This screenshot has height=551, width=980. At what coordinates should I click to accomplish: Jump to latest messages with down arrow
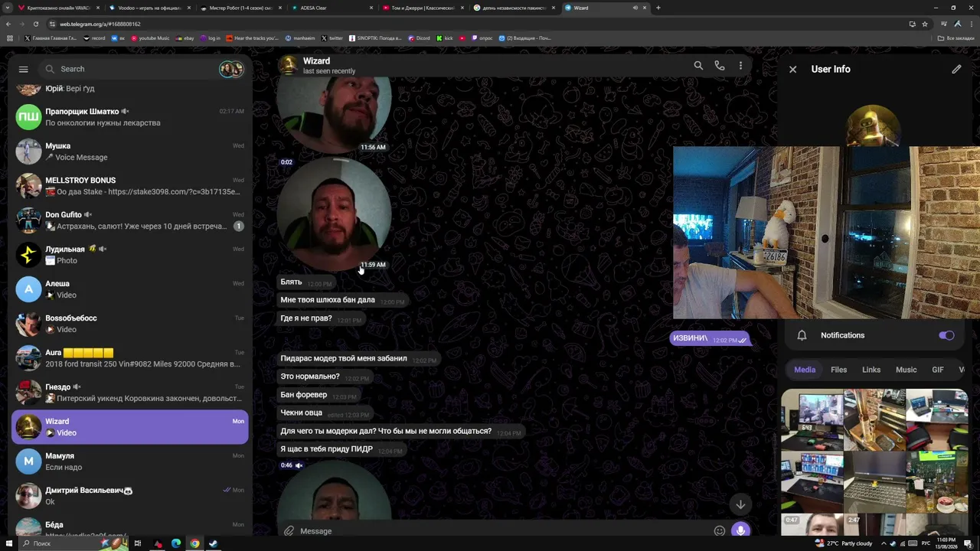coord(740,504)
